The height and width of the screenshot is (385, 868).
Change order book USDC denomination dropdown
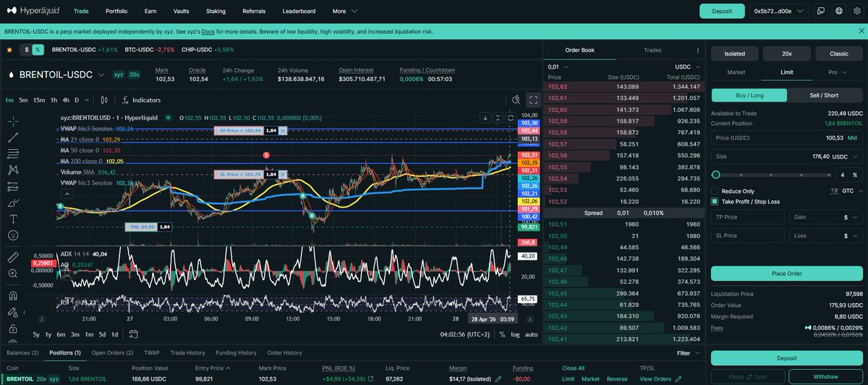point(688,67)
